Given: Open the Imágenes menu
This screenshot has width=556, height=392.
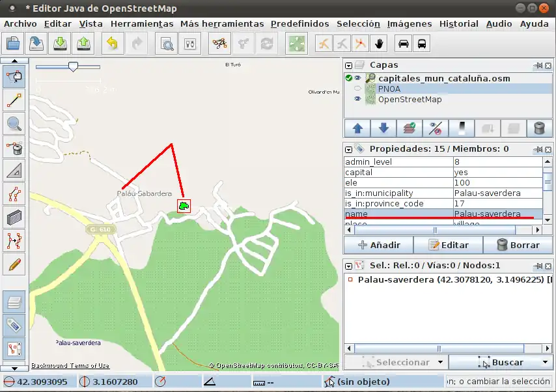Looking at the screenshot, I should (x=409, y=23).
